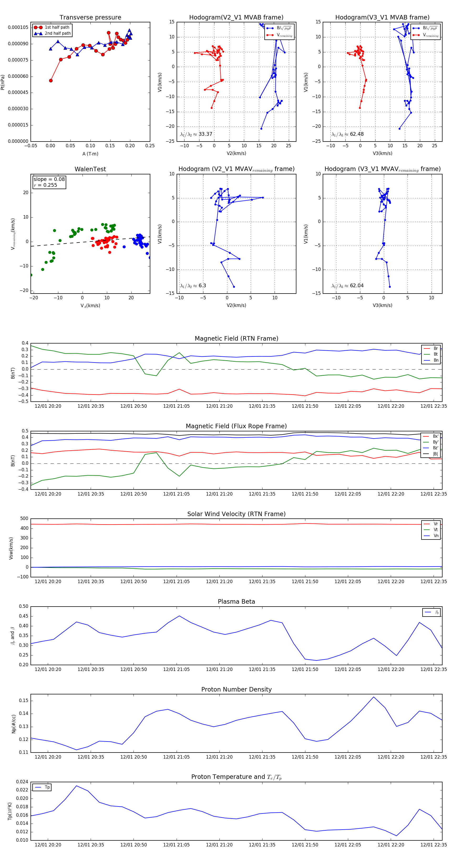The height and width of the screenshot is (868, 473).
Task: Click the 'Np(#/cc)' y-axis label
Action: click(13, 724)
